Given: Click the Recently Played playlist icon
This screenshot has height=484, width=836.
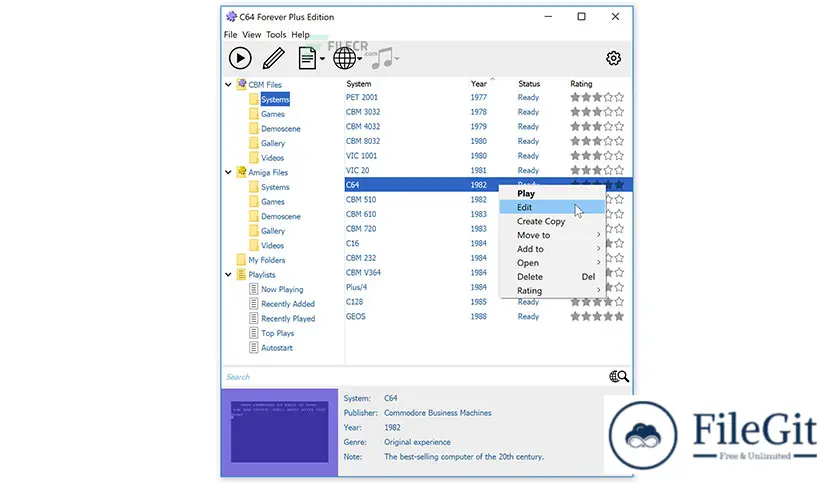Looking at the screenshot, I should [254, 318].
